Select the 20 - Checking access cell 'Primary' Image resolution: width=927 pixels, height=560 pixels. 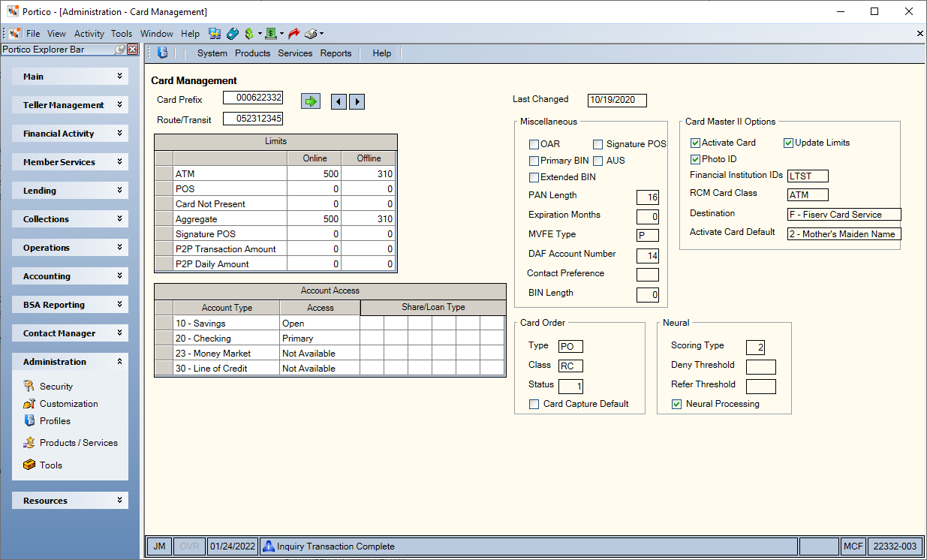[x=320, y=338]
